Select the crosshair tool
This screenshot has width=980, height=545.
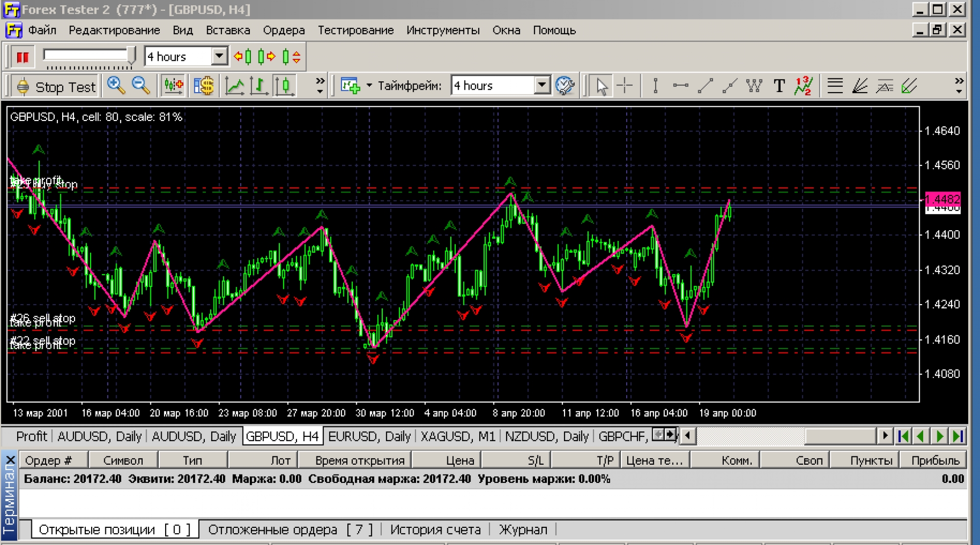[x=624, y=86]
